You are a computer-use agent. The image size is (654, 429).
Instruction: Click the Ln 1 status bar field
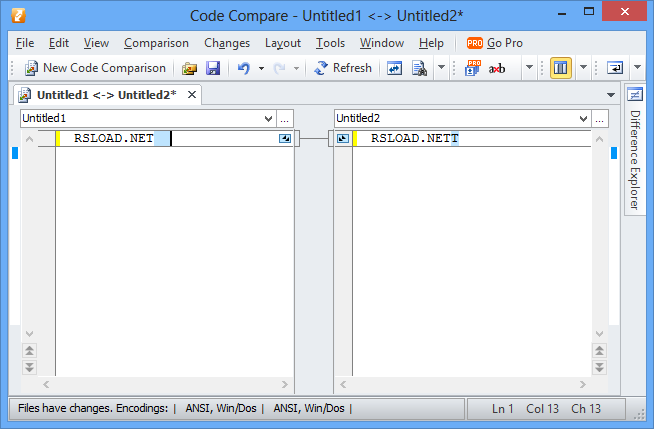coord(503,409)
